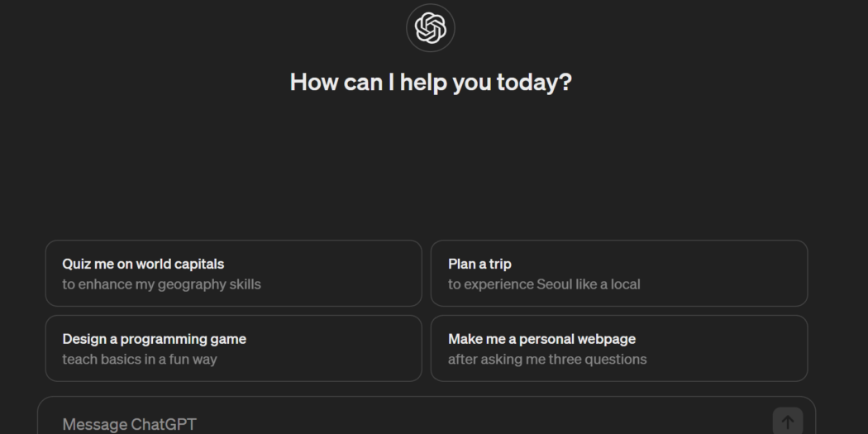Click 'teach basics in a fun way' subtitle
This screenshot has width=868, height=434.
click(140, 360)
